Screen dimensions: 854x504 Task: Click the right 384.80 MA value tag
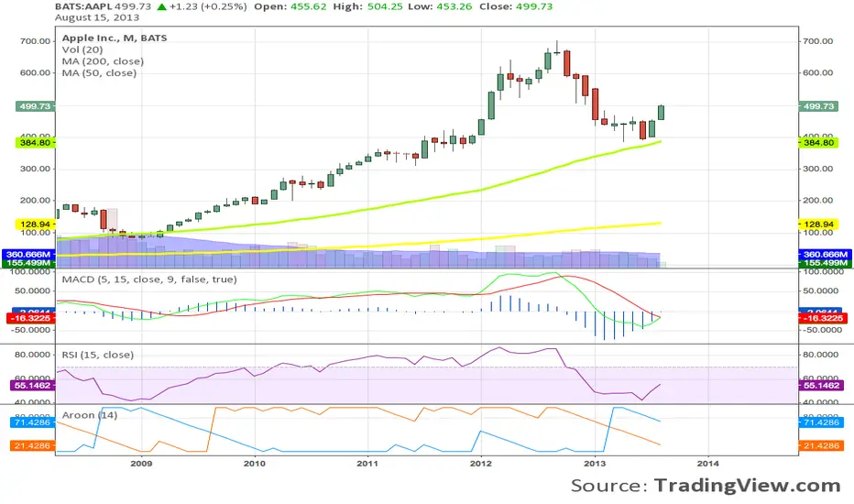click(x=818, y=143)
